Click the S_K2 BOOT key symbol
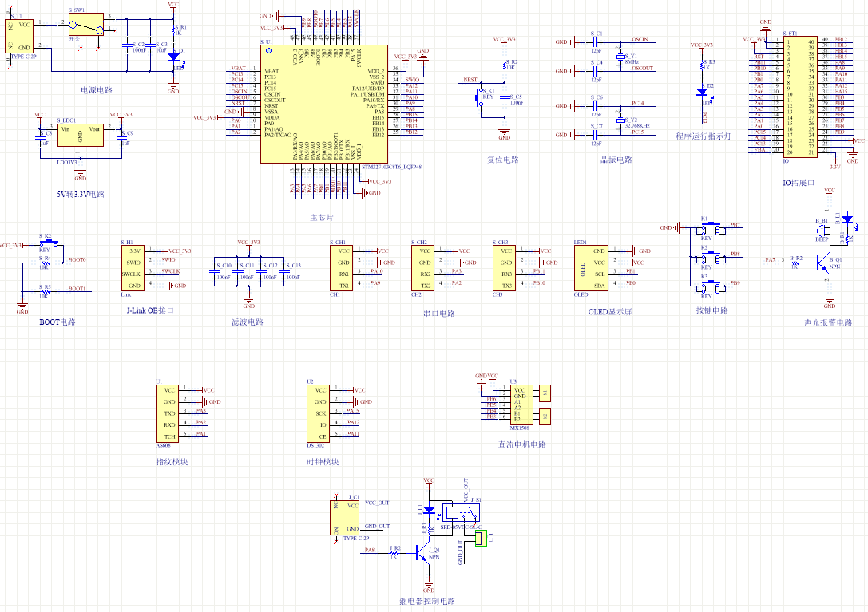This screenshot has height=612, width=868. click(49, 243)
